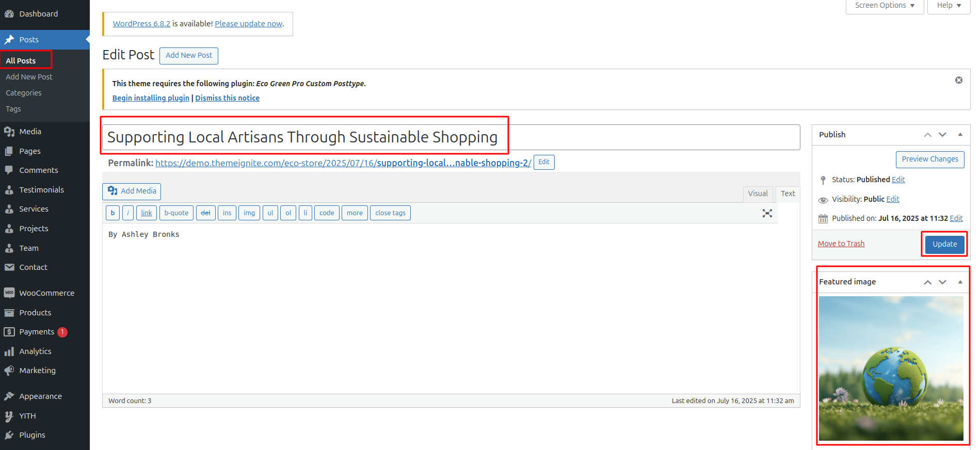Open the Analytics menu item
The image size is (980, 450).
(35, 351)
